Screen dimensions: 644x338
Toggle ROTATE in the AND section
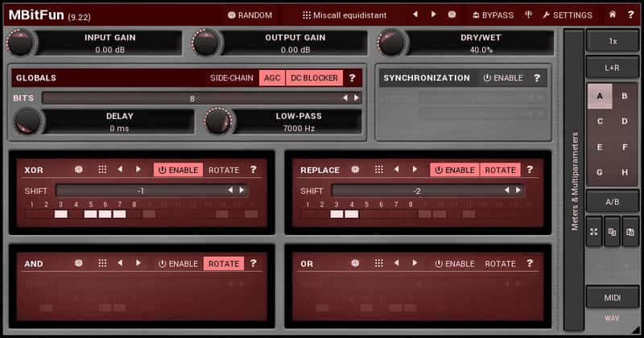click(x=224, y=264)
